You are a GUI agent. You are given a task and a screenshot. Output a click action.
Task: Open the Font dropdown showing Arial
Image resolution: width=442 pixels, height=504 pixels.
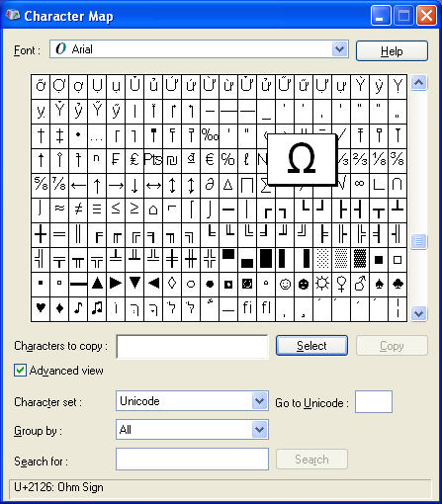(x=340, y=49)
